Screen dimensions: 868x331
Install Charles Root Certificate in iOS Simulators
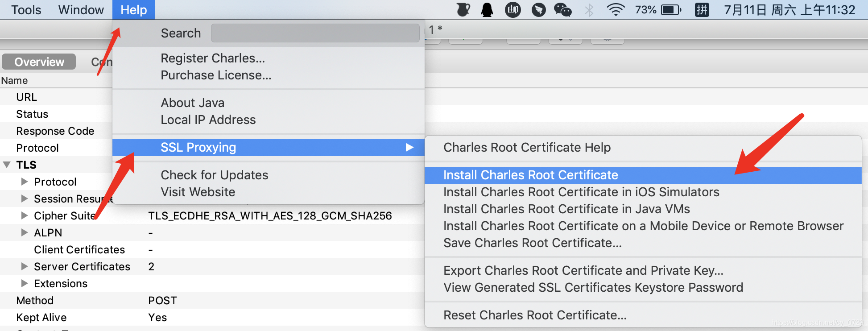tap(643, 192)
